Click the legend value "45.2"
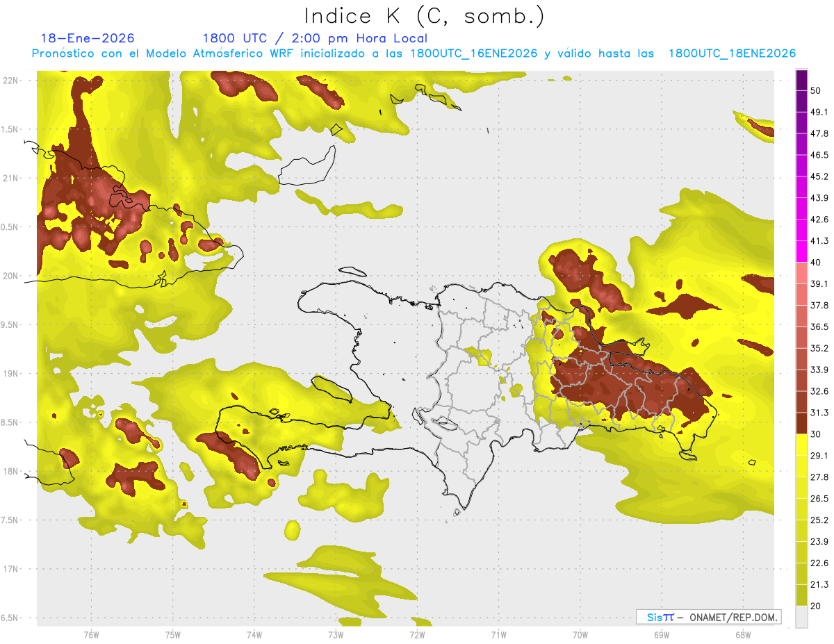This screenshot has width=834, height=644. (819, 176)
